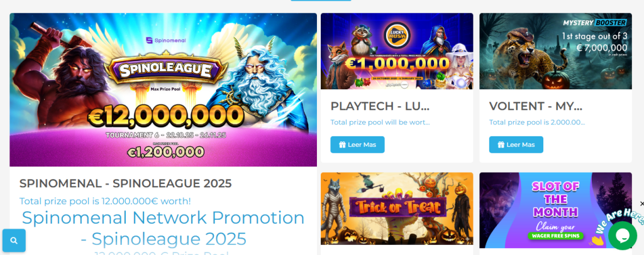
Task: Open Leer Mas for Playtech promotion
Action: (357, 144)
